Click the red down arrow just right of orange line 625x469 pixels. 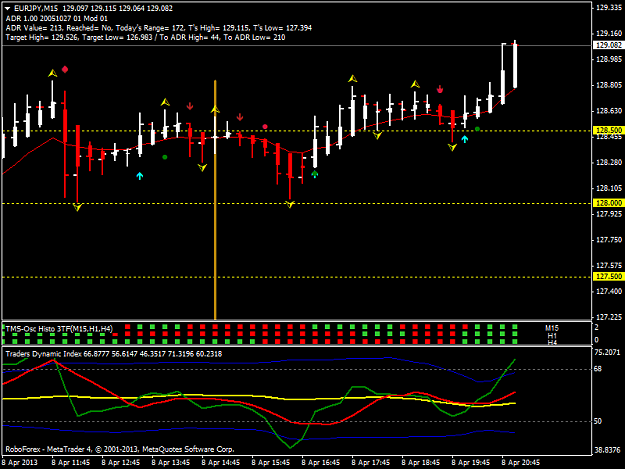coord(240,117)
